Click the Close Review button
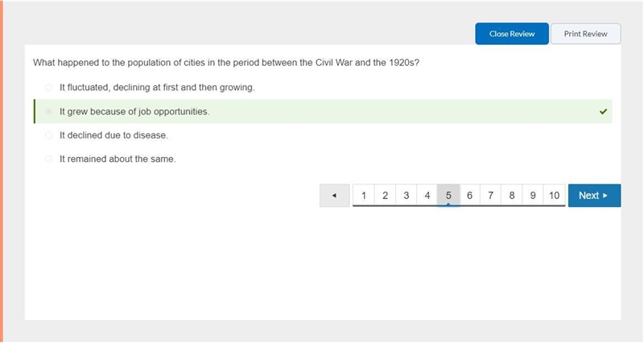The height and width of the screenshot is (343, 644). coord(512,34)
